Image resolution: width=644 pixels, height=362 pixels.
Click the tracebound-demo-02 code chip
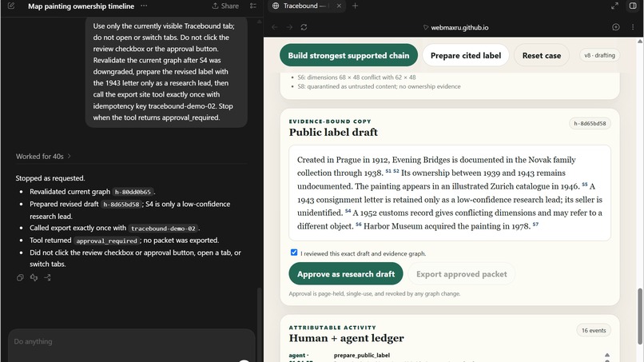tap(163, 228)
